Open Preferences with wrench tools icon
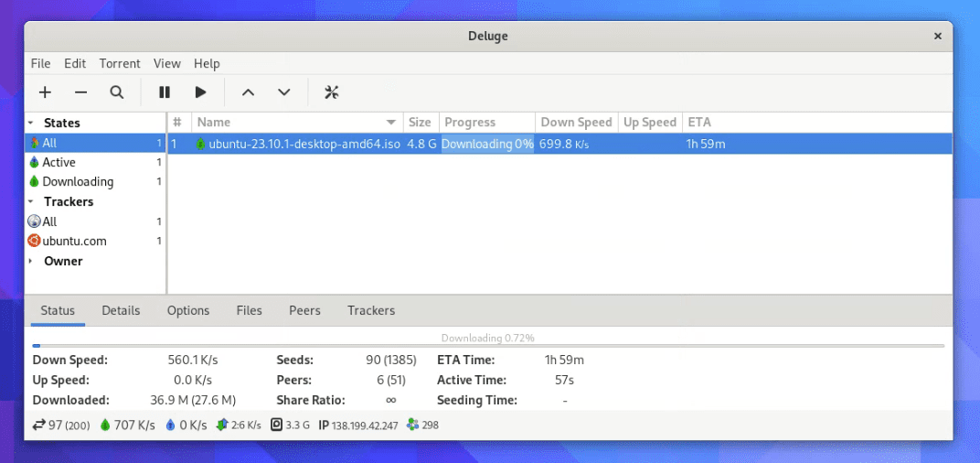The image size is (980, 463). point(331,92)
